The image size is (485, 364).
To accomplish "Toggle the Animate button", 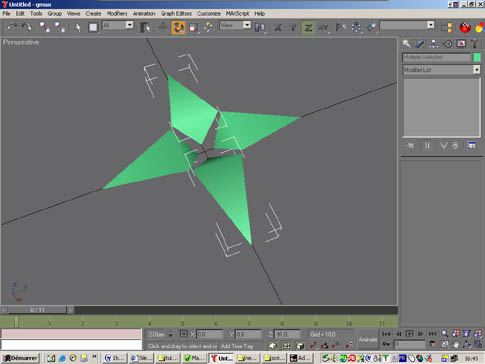I will [368, 339].
